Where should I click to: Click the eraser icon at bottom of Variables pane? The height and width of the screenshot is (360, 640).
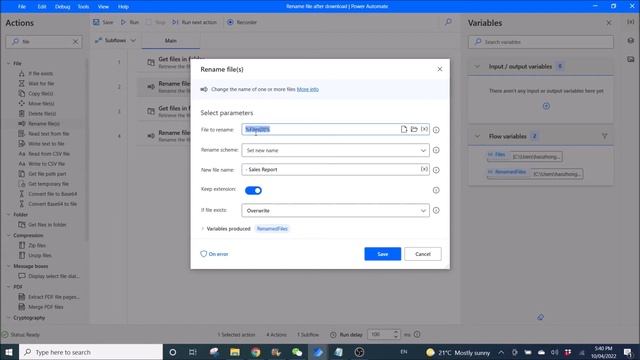point(540,317)
